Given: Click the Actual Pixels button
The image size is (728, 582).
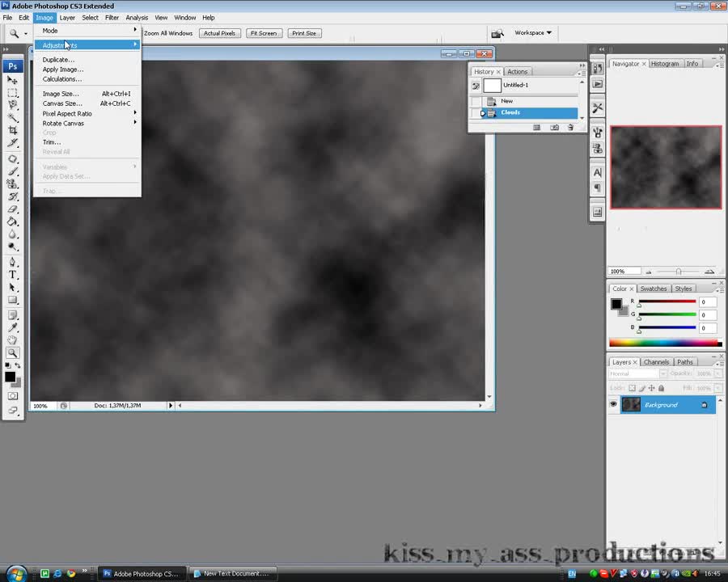Looking at the screenshot, I should (x=219, y=33).
